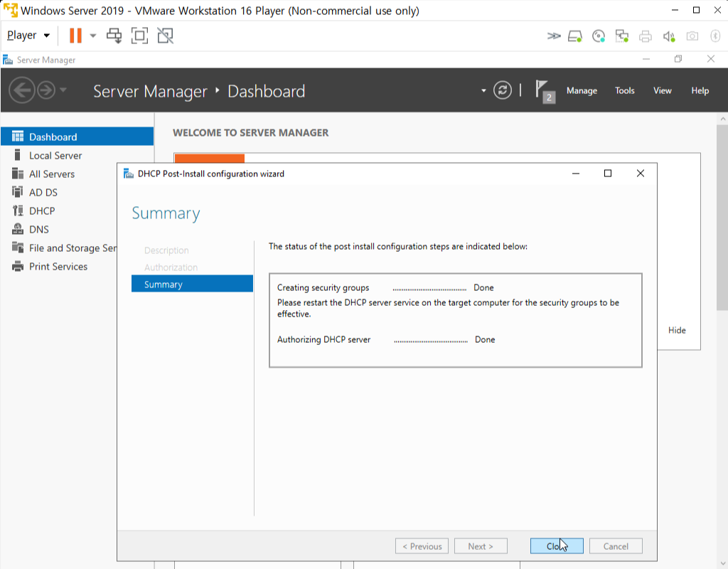This screenshot has height=569, width=728.
Task: Enter full screen mode via VMware toolbar icon
Action: tap(140, 36)
